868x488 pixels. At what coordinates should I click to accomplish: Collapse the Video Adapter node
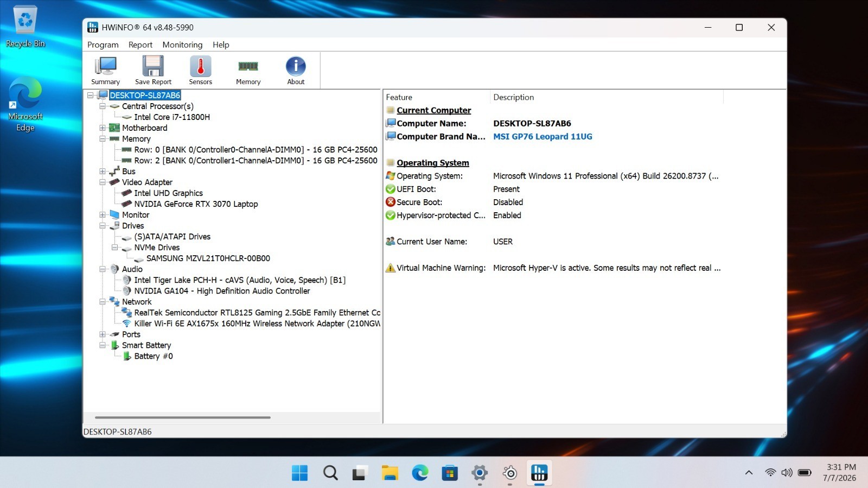(103, 182)
